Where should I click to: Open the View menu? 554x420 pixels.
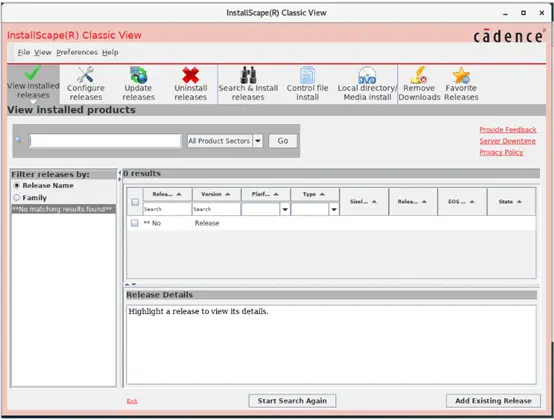(43, 52)
